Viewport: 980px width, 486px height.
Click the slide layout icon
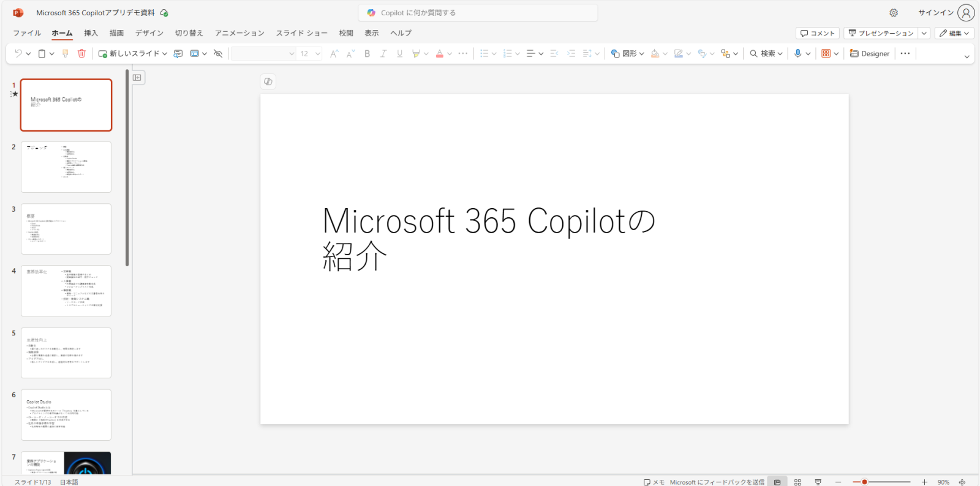click(x=195, y=54)
